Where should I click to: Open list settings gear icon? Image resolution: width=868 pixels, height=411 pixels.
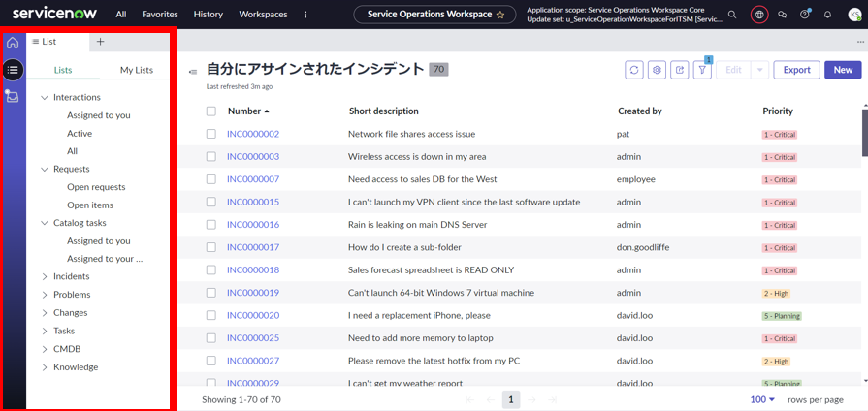point(658,70)
